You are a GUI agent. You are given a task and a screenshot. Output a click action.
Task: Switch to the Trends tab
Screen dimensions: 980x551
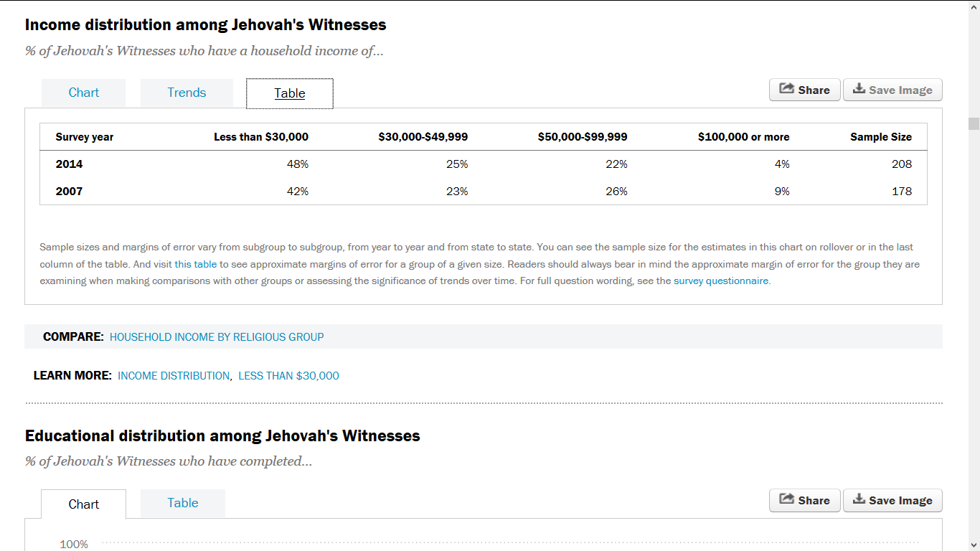coord(187,93)
